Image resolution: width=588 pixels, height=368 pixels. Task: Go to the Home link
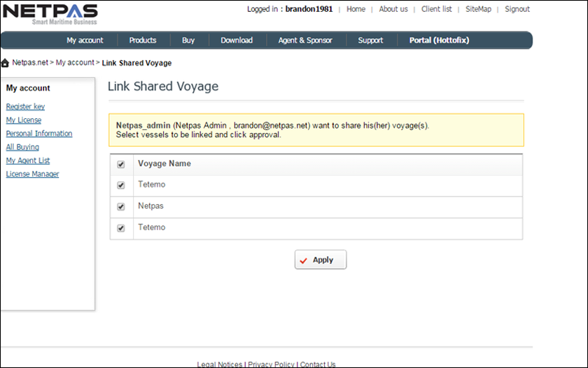tap(356, 9)
